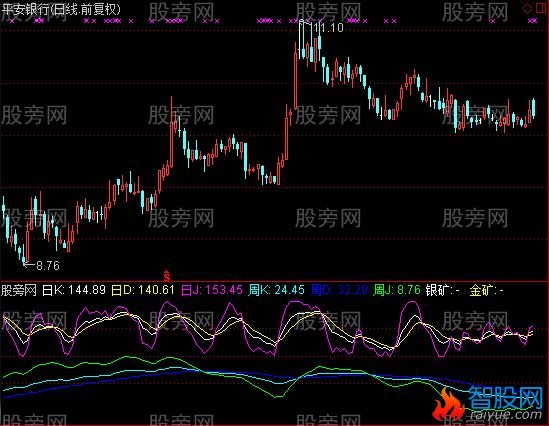Click the 日K: 144.89 indicator value
This screenshot has height=426, width=549.
(x=74, y=290)
